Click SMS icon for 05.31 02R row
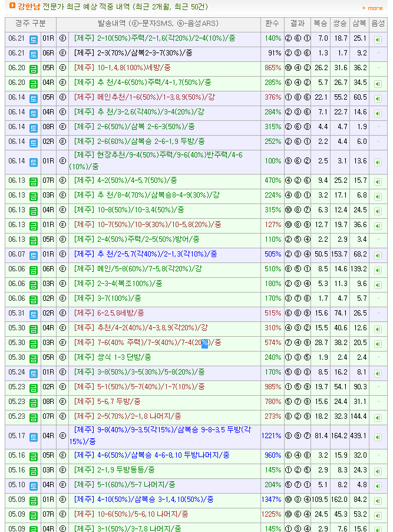This screenshot has height=532, width=393. [63, 313]
